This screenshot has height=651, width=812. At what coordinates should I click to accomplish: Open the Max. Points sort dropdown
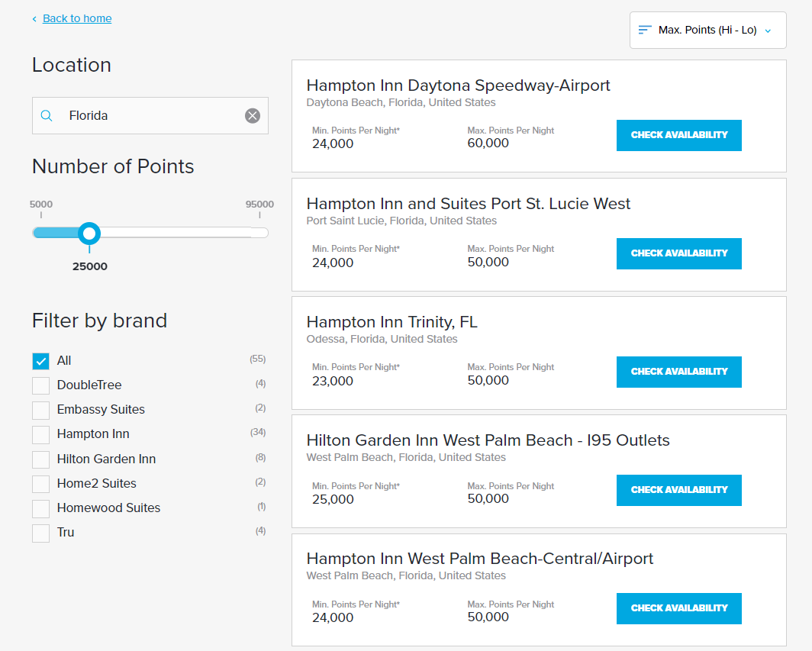coord(707,30)
